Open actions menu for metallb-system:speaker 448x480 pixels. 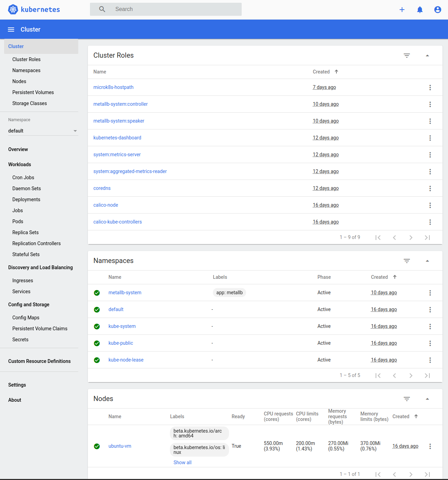point(430,121)
